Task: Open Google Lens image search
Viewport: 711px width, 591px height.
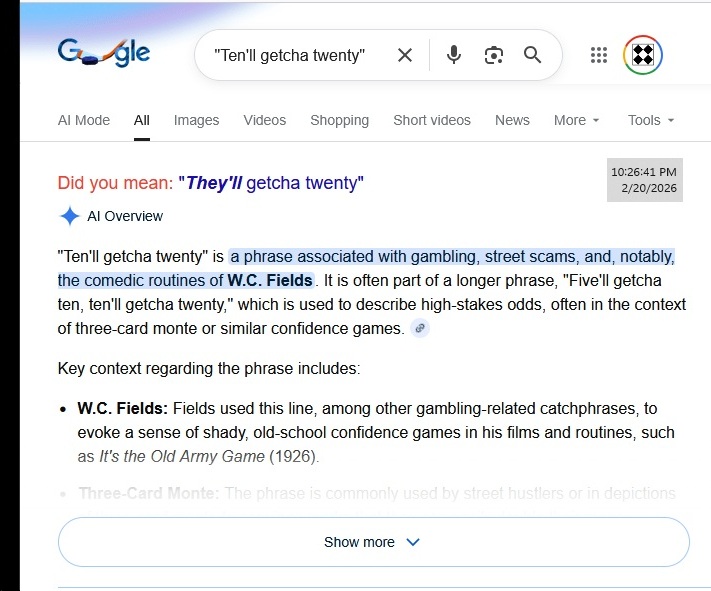Action: coord(493,55)
